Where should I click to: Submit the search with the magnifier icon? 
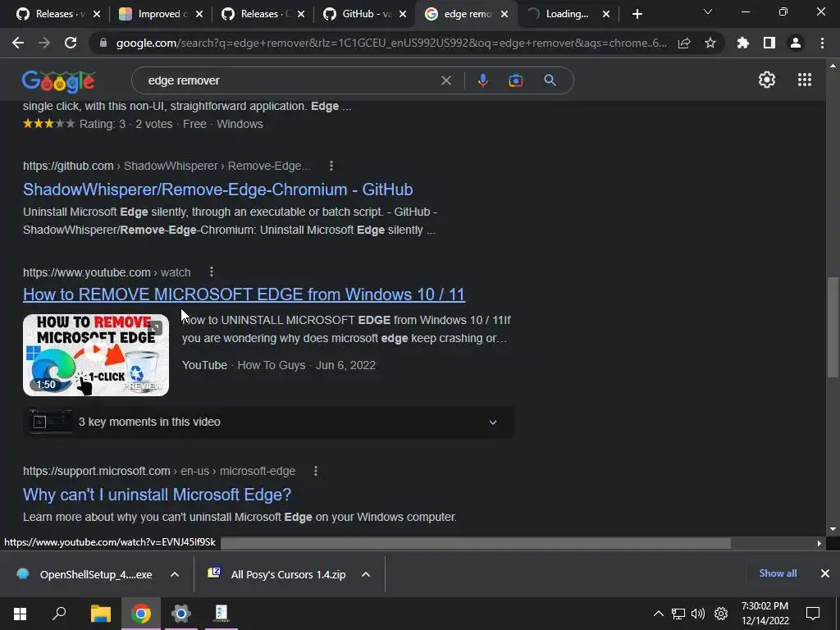point(550,80)
